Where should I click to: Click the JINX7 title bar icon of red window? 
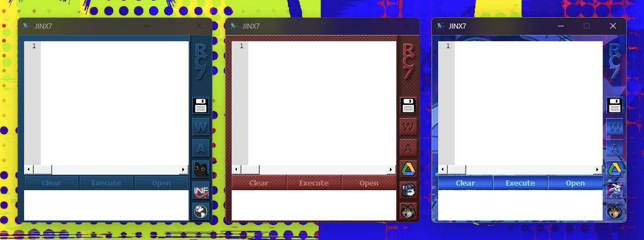pyautogui.click(x=235, y=26)
